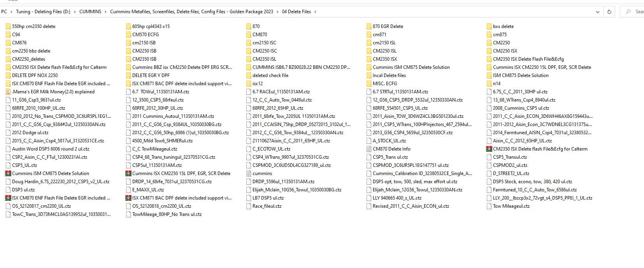Screen dimensions: 644x268
Task: Click the search box magnifier field
Action: (628, 12)
